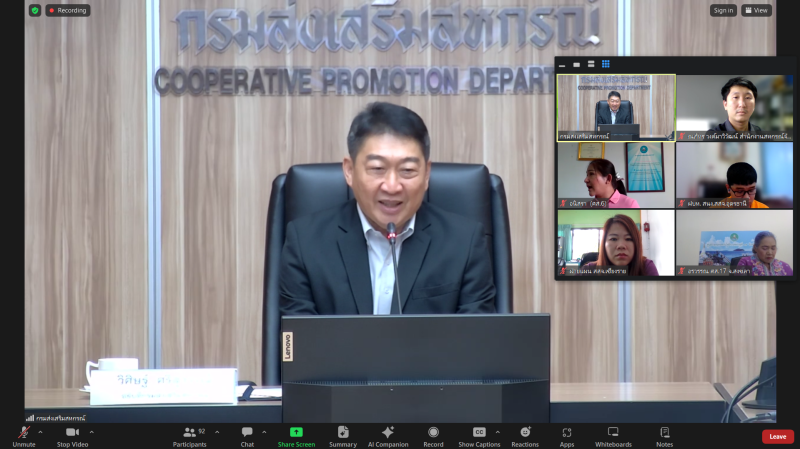Open audio options arrow beside Unmute
The width and height of the screenshot is (800, 449).
tap(40, 432)
